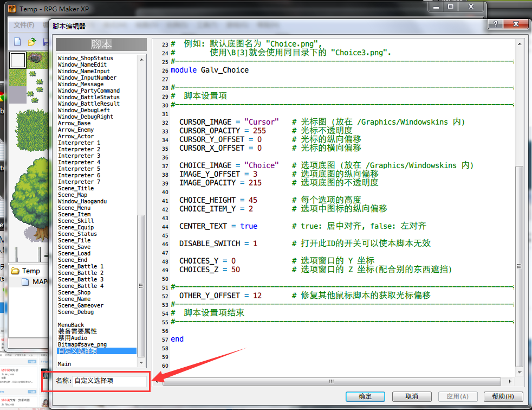This screenshot has height=410, width=532.
Task: Click the question-mark help icon in the script editor title bar
Action: click(496, 24)
